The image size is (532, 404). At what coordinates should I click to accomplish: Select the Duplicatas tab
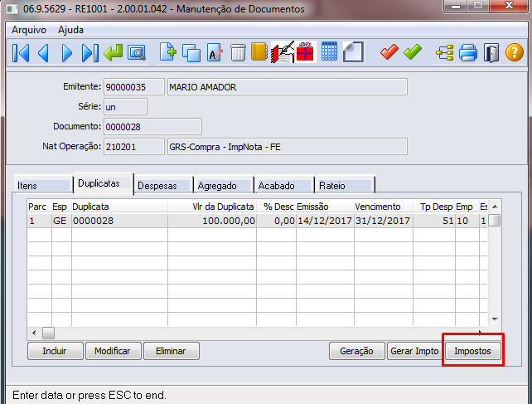click(104, 183)
